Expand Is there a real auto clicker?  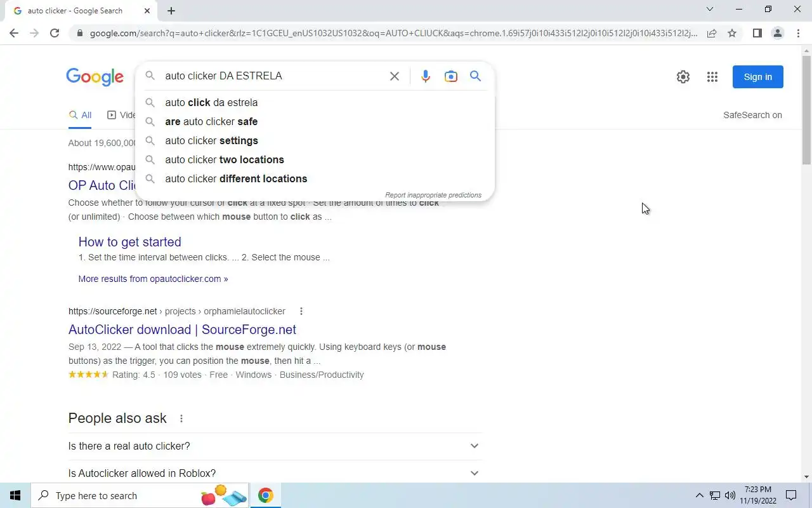tap(274, 446)
